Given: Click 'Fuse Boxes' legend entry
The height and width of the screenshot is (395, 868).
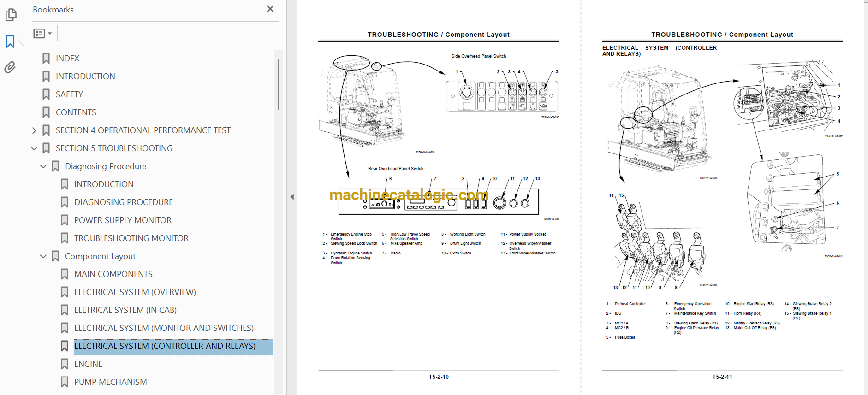Looking at the screenshot, I should (624, 338).
